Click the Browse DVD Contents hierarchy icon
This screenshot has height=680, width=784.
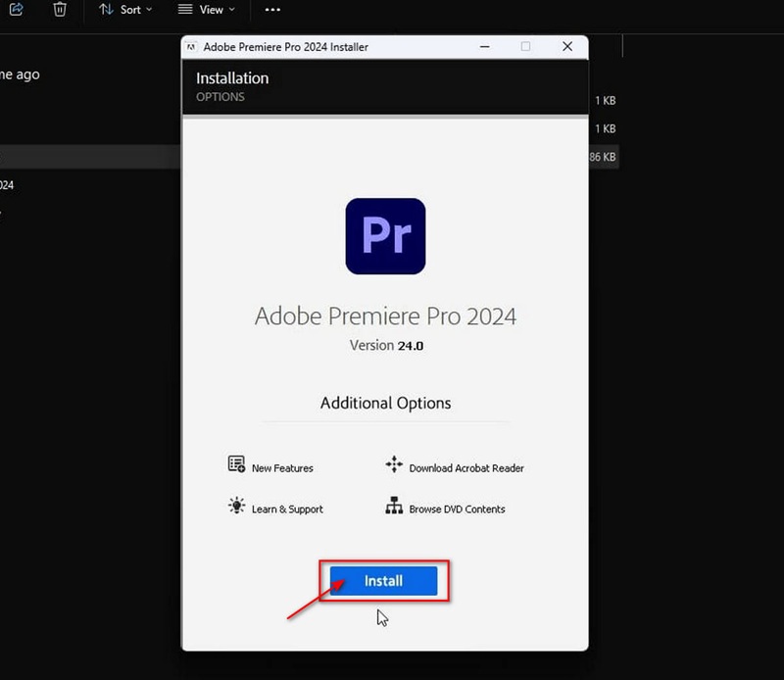395,509
